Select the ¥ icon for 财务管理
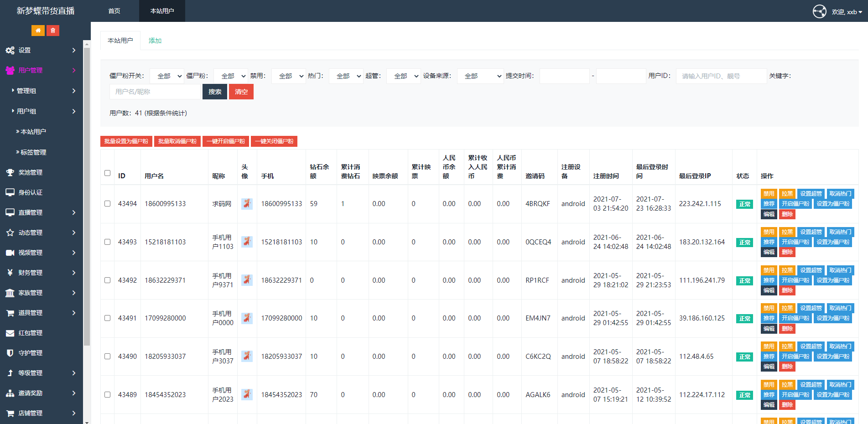Viewport: 868px width, 424px height. (10, 273)
